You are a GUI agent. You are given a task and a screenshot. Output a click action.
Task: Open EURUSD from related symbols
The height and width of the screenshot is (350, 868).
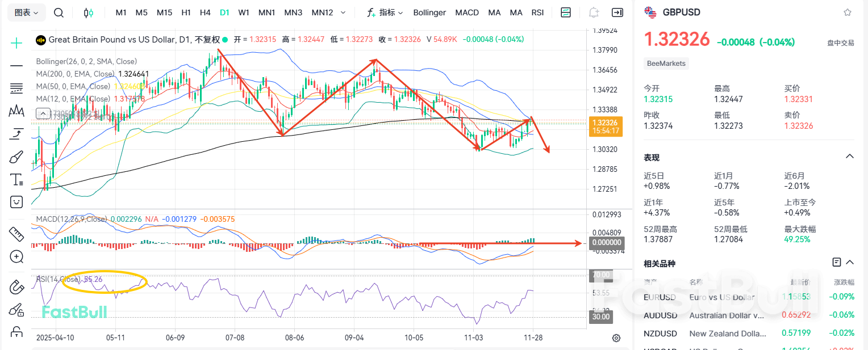tap(660, 297)
